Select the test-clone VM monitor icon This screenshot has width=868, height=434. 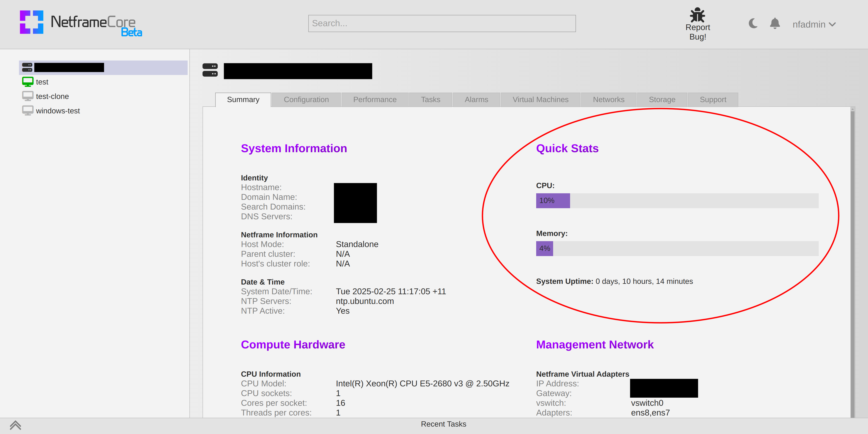[x=28, y=96]
